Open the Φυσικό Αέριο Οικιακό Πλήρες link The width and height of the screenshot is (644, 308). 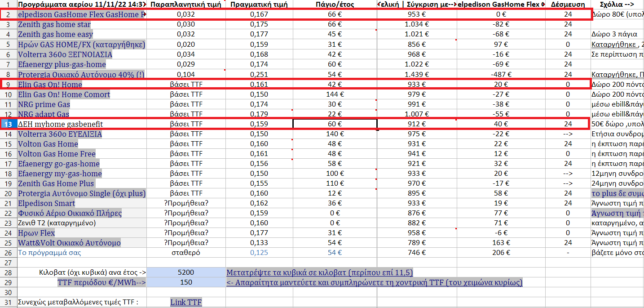click(70, 213)
